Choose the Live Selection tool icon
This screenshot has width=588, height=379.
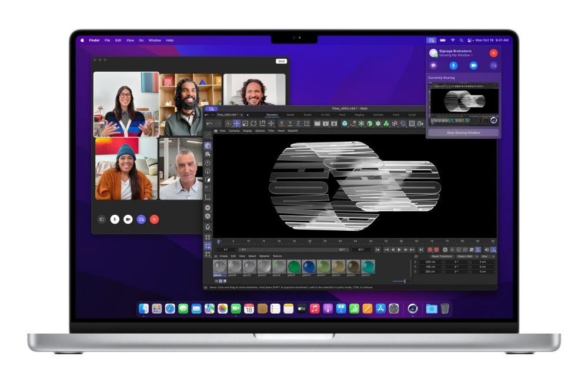(x=228, y=124)
